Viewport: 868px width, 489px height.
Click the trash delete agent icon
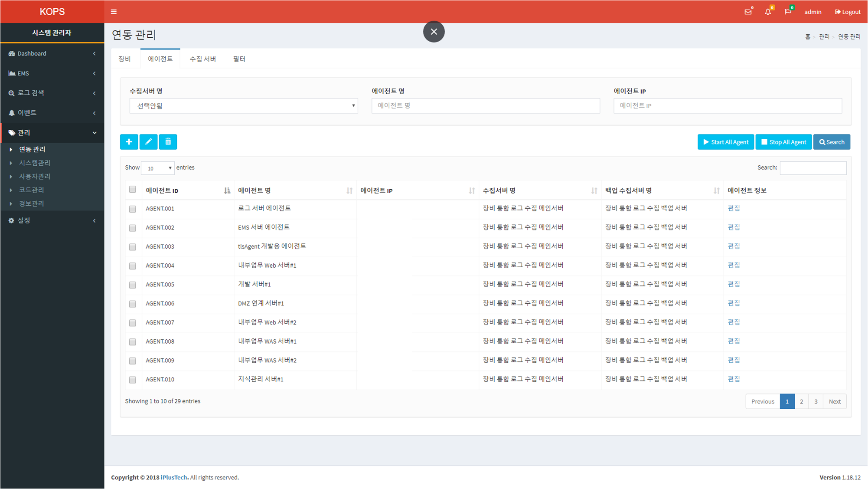coord(168,142)
